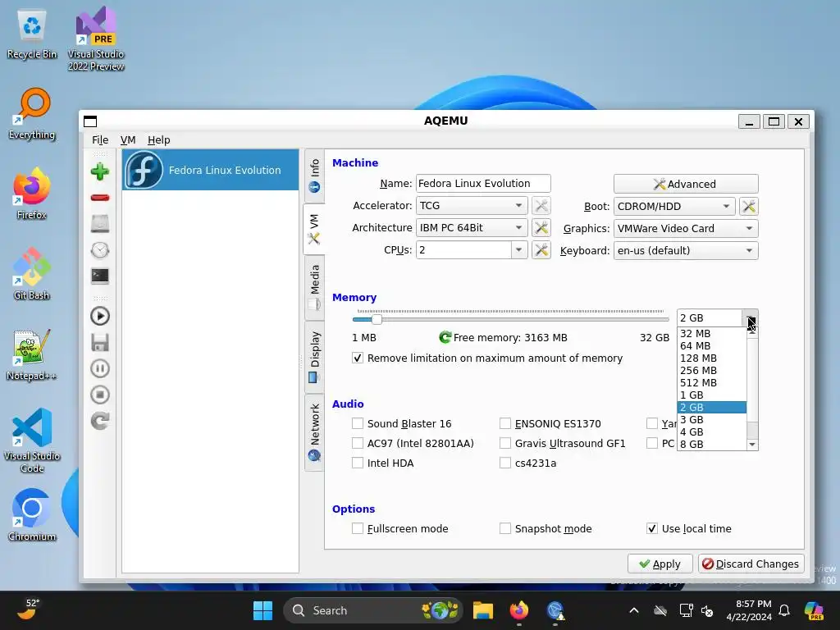Click the reset VM arrow icon
Viewport: 840px width, 630px height.
(99, 421)
